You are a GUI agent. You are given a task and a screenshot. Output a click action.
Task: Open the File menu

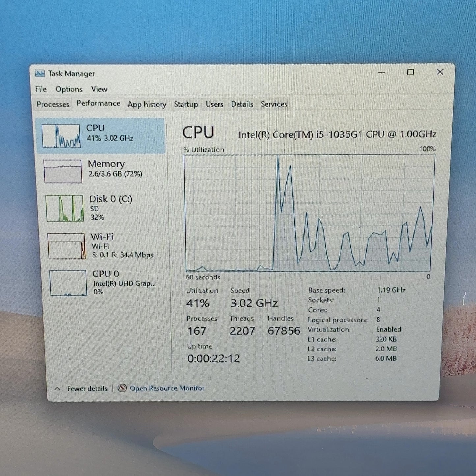tap(41, 89)
